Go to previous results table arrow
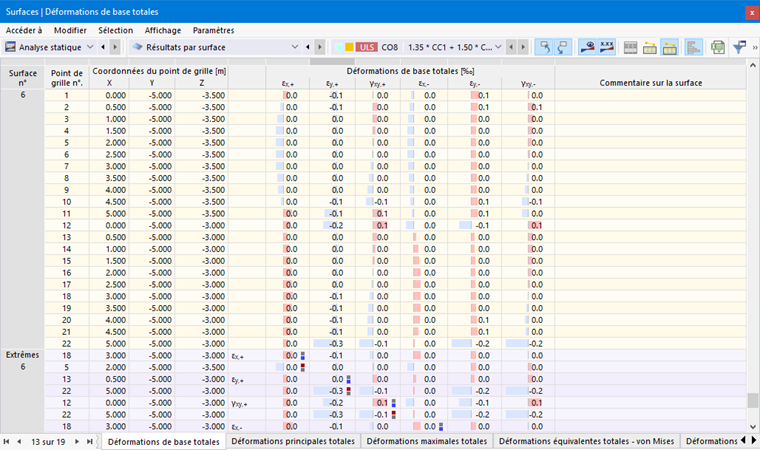The image size is (760, 450). coord(307,47)
